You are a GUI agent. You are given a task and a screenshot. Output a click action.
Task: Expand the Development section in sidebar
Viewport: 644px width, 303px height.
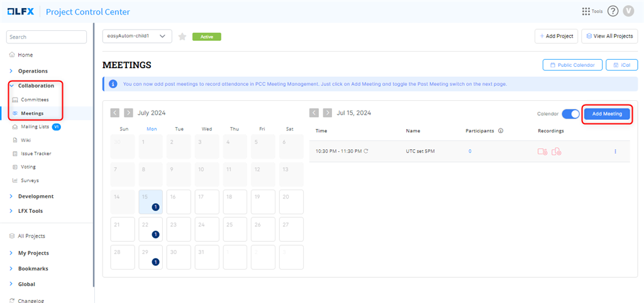[35, 197]
